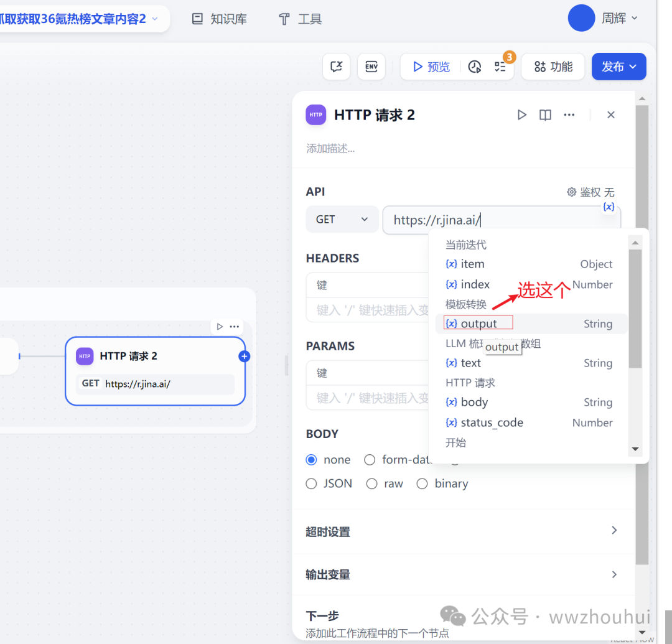The image size is (672, 644).
Task: Click the {x} icon beside status_code
Action: (451, 422)
